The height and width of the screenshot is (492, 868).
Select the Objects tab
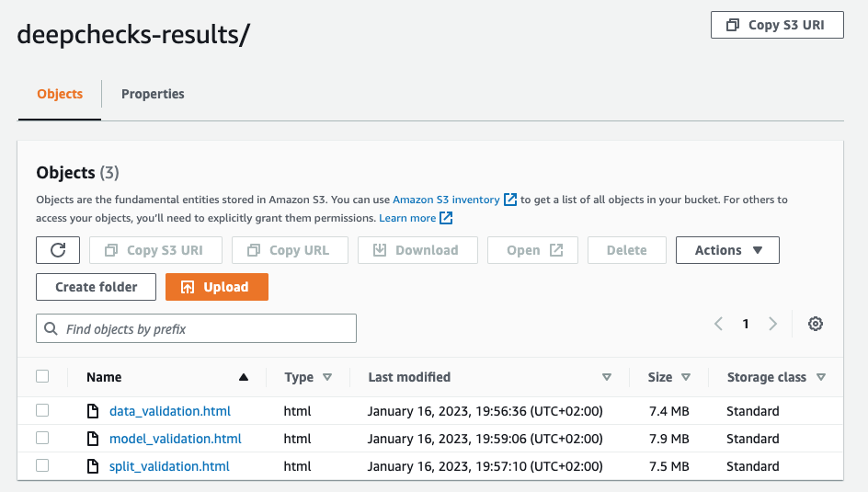[60, 94]
